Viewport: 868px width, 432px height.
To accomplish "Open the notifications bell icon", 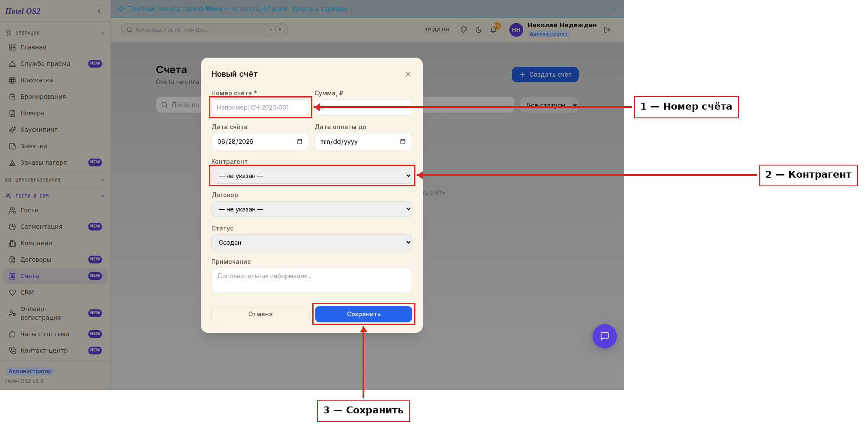I will [x=493, y=30].
